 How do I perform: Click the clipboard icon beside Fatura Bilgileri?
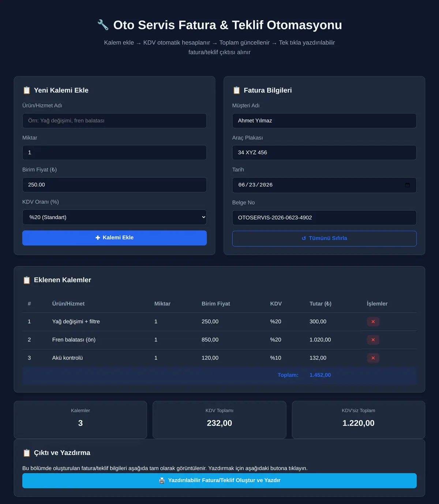pos(236,90)
